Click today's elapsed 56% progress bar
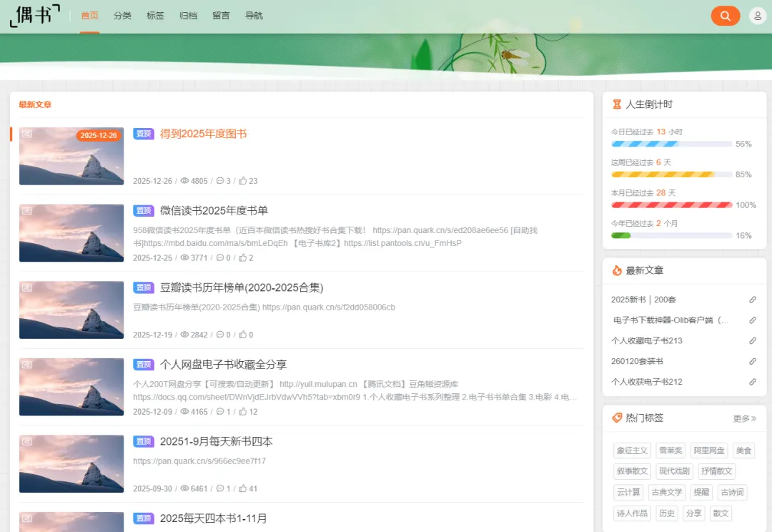 coord(671,144)
